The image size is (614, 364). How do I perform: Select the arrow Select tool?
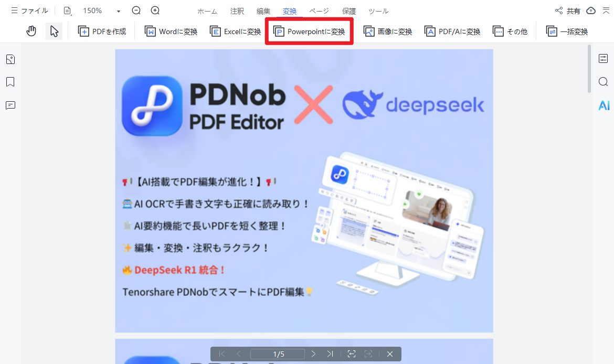click(54, 31)
